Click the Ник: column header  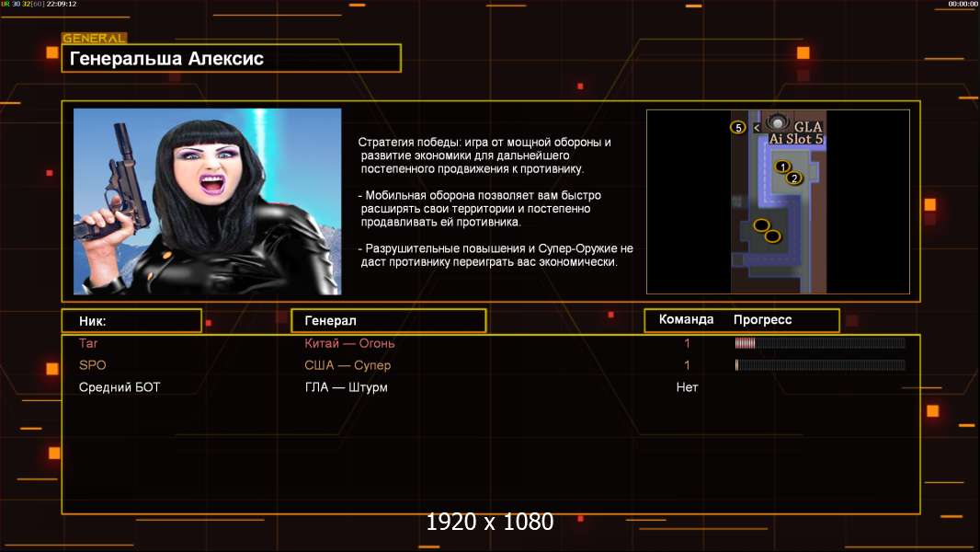[x=131, y=321]
